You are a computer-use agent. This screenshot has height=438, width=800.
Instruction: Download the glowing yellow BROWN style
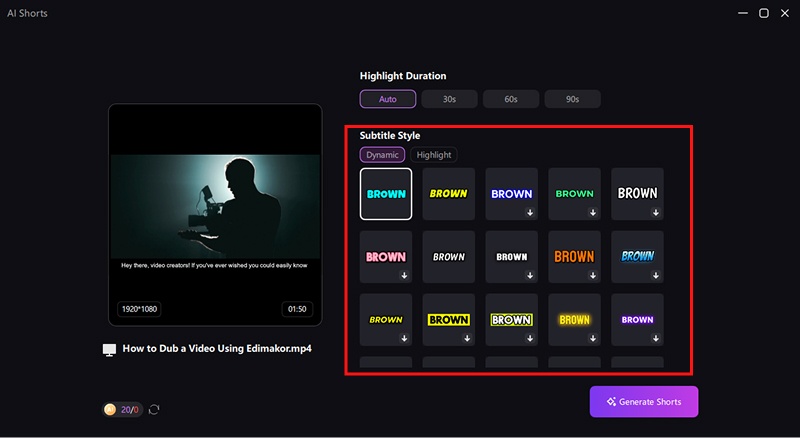pos(593,338)
